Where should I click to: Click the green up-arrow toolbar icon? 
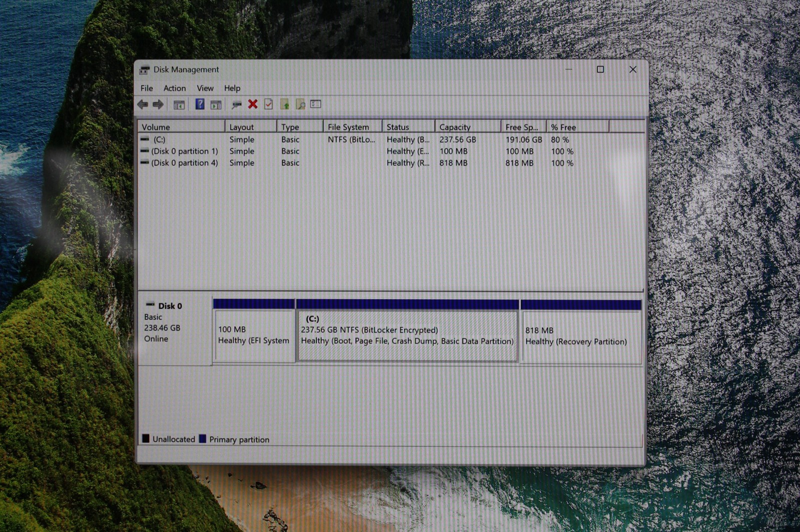[x=284, y=104]
